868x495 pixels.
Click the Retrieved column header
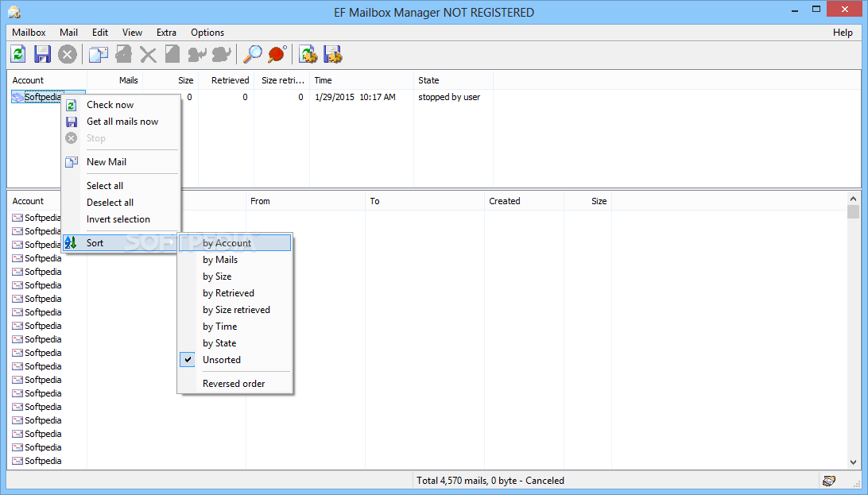coord(226,80)
